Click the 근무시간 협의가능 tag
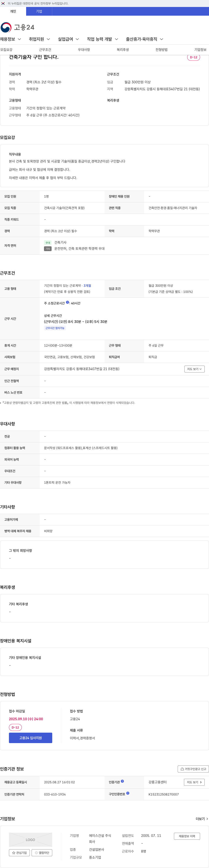 (55, 328)
